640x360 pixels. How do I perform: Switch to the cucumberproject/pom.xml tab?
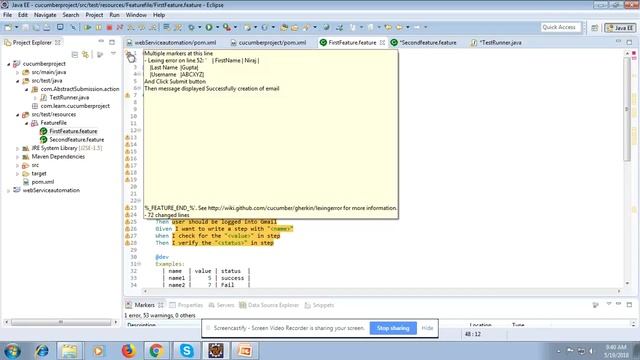268,42
